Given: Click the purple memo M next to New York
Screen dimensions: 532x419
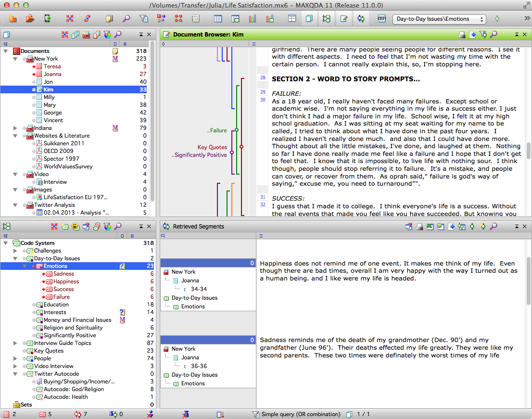Looking at the screenshot, I should point(115,59).
